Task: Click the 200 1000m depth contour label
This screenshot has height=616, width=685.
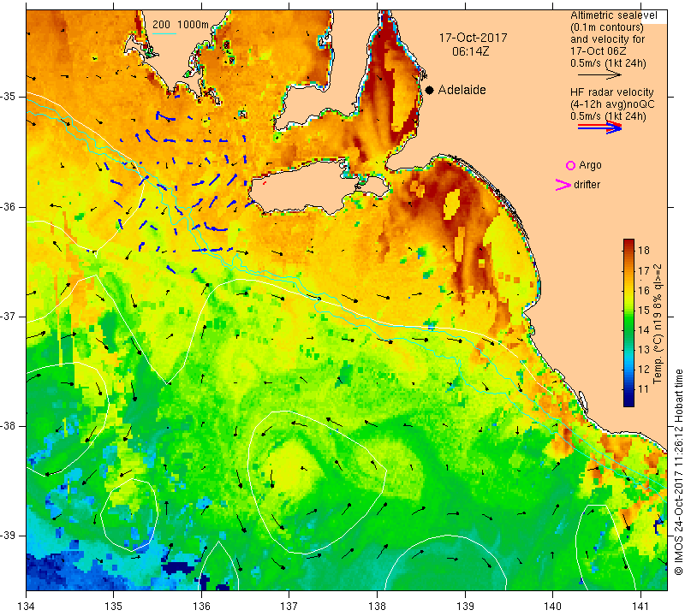Action: [x=181, y=25]
